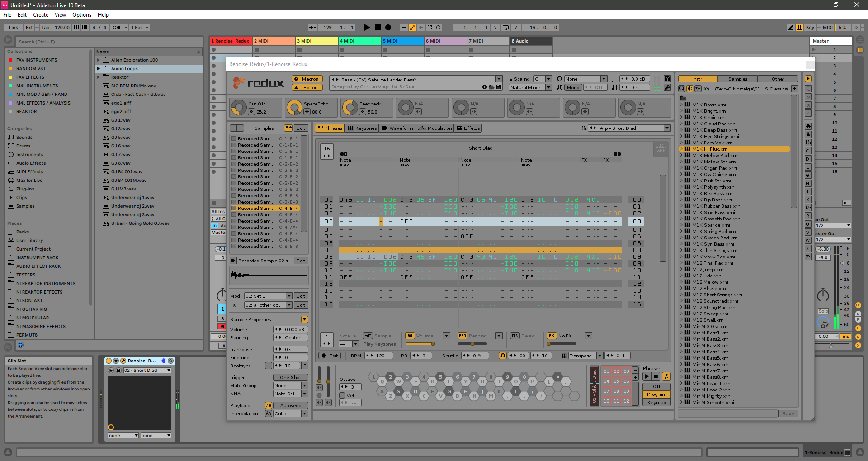Click the preset info icon
868x461 pixels.
click(x=485, y=87)
